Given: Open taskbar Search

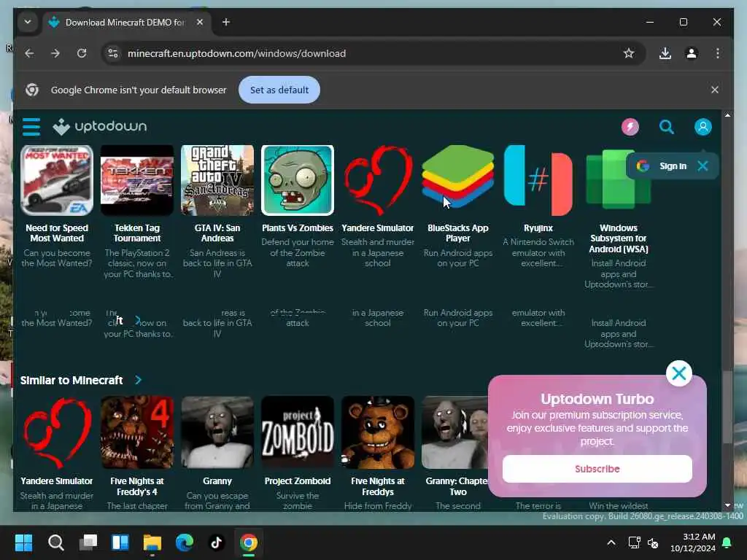Looking at the screenshot, I should [x=55, y=542].
